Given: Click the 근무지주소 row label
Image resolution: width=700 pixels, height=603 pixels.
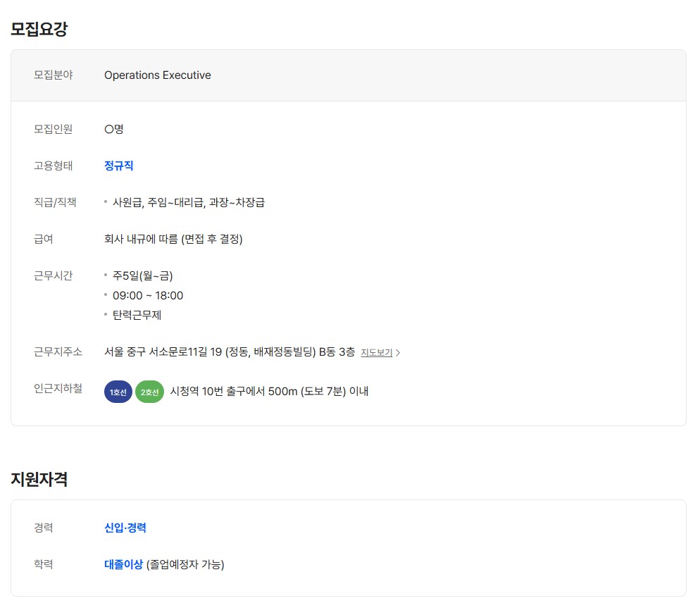Looking at the screenshot, I should (x=58, y=352).
